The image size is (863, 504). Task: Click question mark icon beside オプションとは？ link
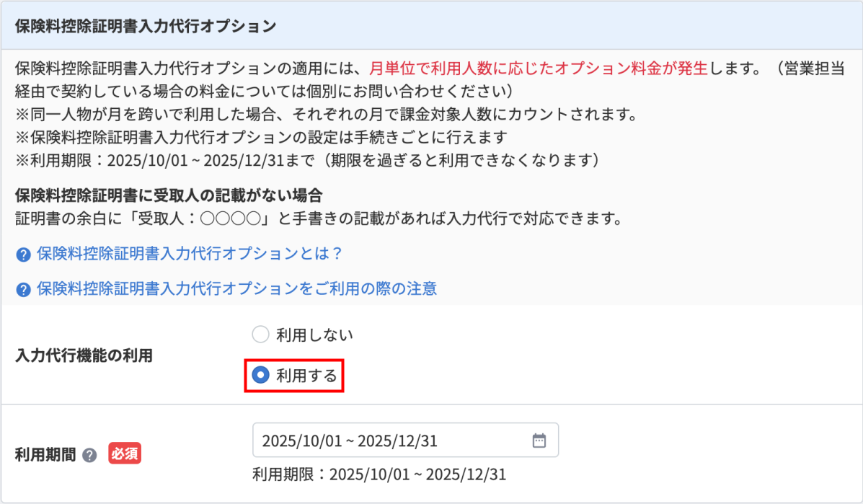click(x=23, y=255)
